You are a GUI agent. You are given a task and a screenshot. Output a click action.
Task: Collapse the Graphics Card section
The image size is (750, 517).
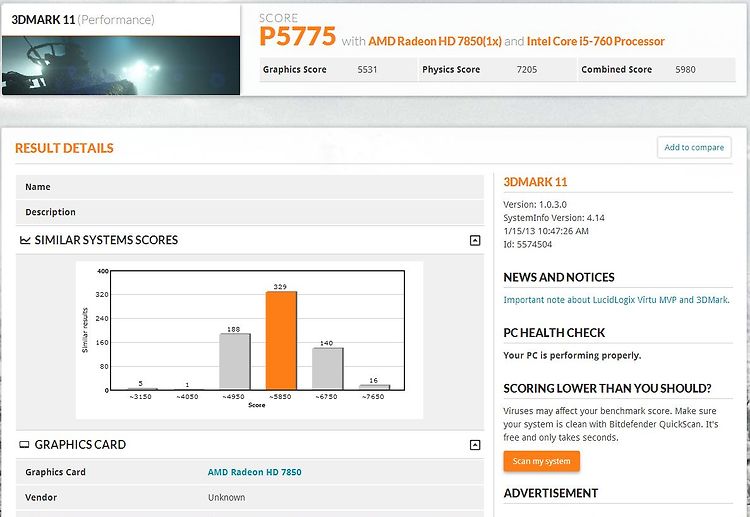coord(474,445)
